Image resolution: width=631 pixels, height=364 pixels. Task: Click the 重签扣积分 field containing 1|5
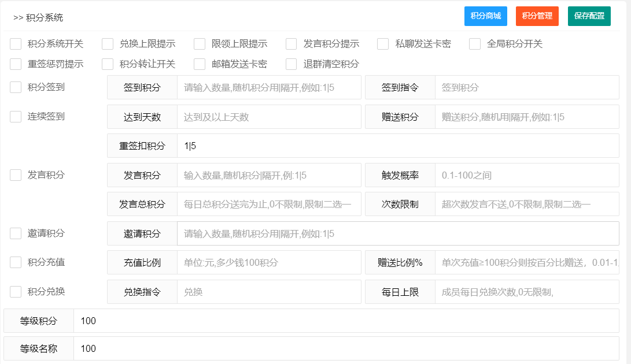[397, 146]
